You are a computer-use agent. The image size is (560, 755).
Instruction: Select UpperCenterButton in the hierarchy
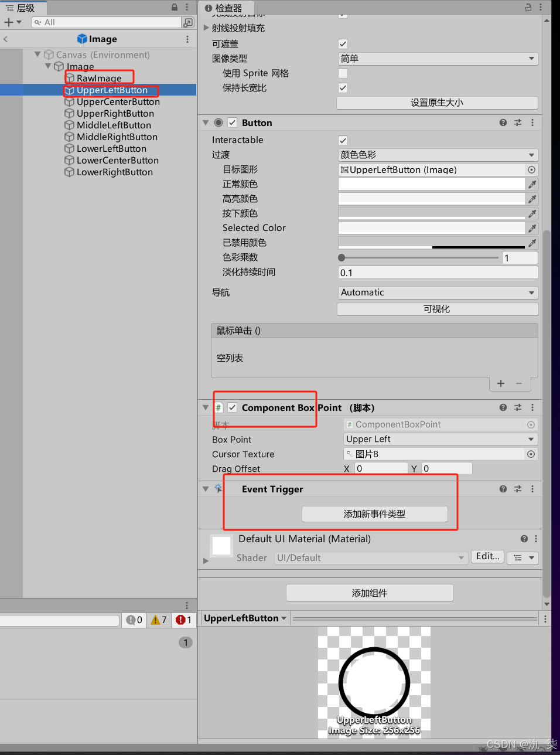point(118,101)
